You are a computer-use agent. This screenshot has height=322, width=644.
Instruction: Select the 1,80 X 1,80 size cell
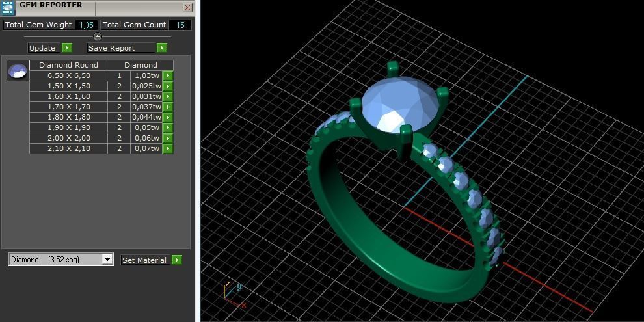[x=68, y=118]
